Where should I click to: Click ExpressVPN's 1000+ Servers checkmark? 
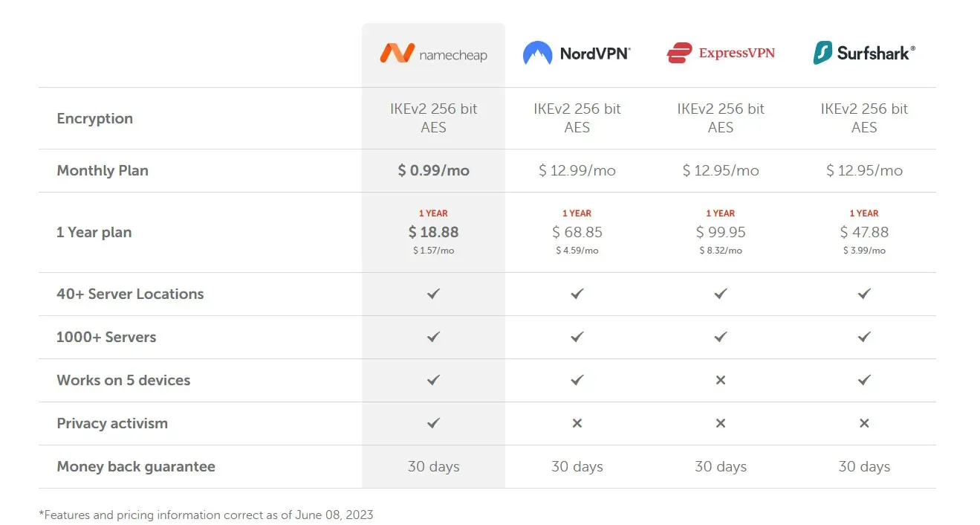(x=720, y=337)
